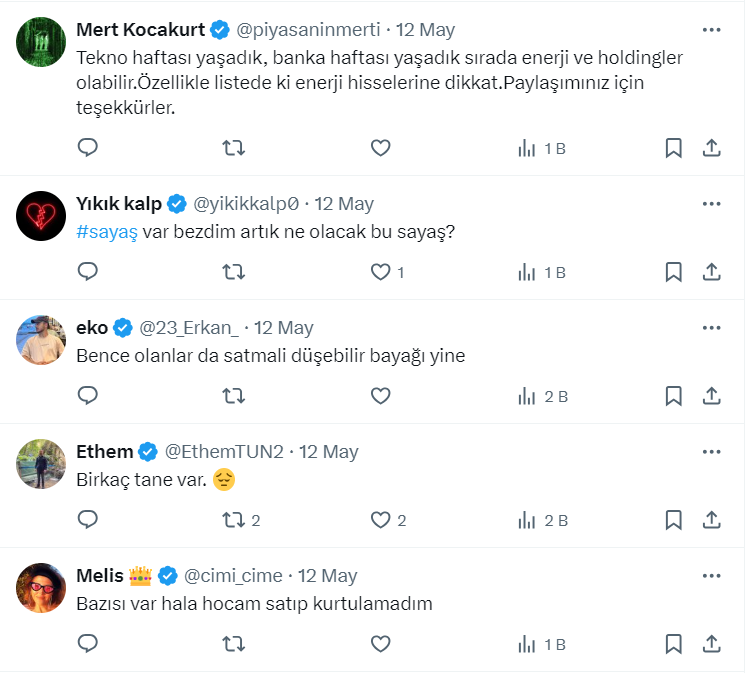Open more options on Mert Kocakurt's tweet
This screenshot has height=673, width=756.
coord(711,30)
